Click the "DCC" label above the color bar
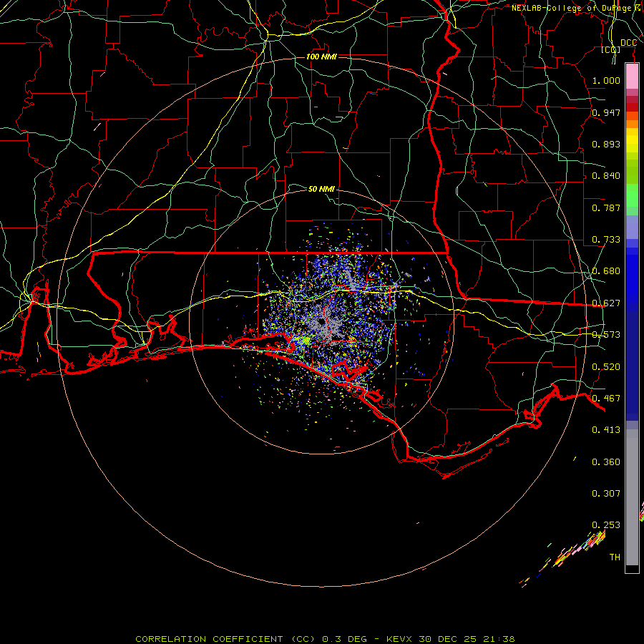 pos(628,43)
